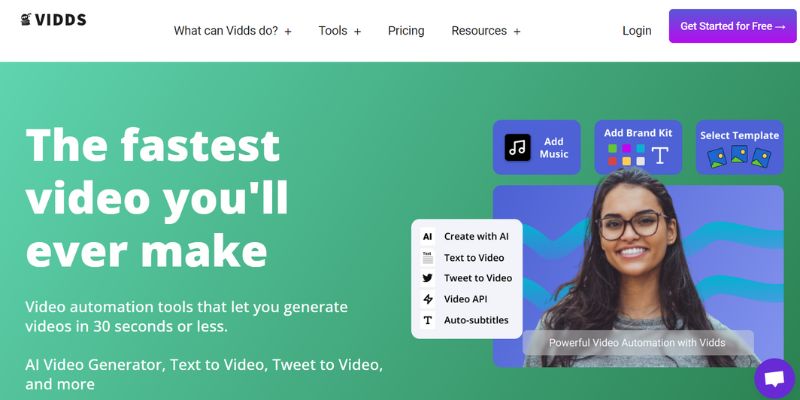Pick the green color swatch in Brand Kit

612,148
